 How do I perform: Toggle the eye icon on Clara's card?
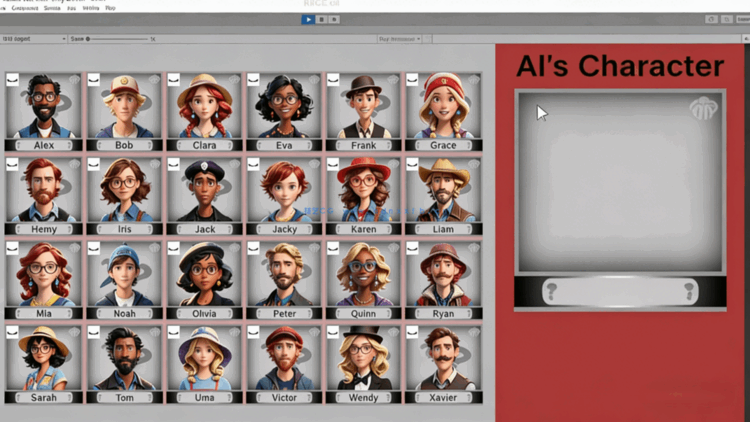pos(173,79)
